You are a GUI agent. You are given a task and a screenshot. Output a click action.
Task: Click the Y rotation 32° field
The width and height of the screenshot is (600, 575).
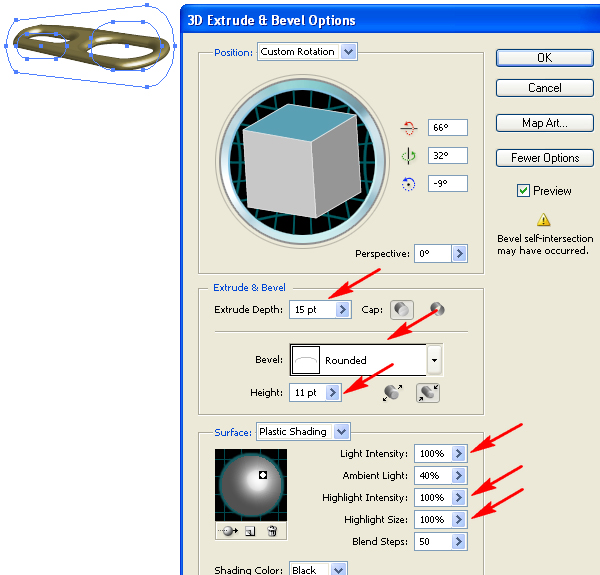click(448, 156)
